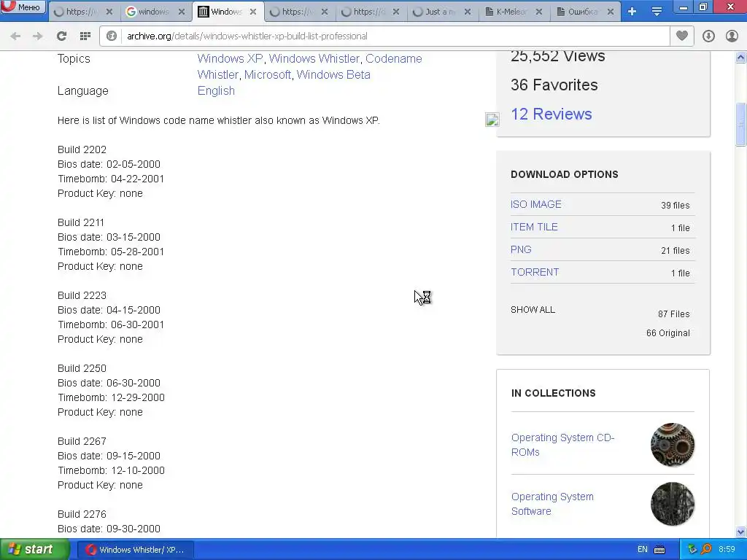This screenshot has height=560, width=747.
Task: Click the '66 Original' count
Action: pos(668,333)
